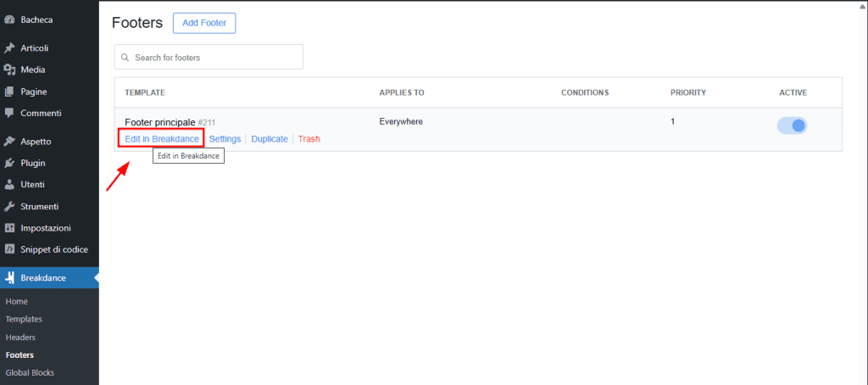Open the Aspetto menu

[x=36, y=142]
